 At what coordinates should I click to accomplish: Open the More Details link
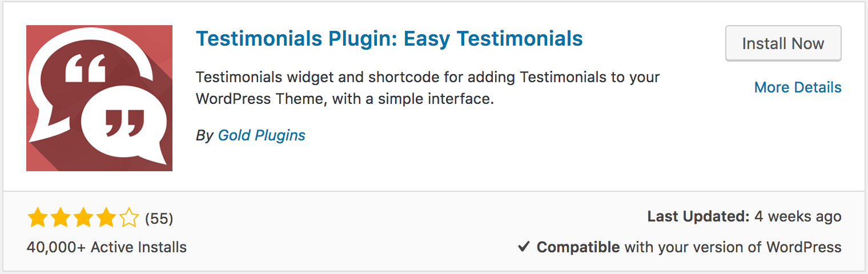click(x=798, y=87)
